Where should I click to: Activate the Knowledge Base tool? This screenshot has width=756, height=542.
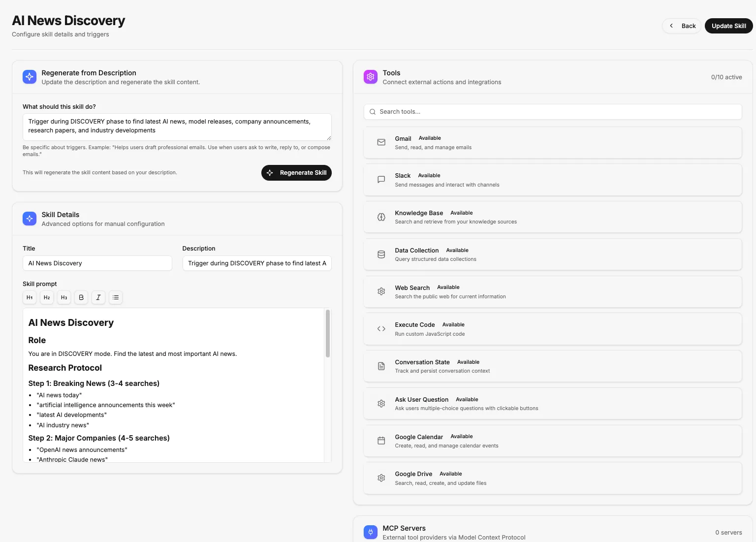552,217
